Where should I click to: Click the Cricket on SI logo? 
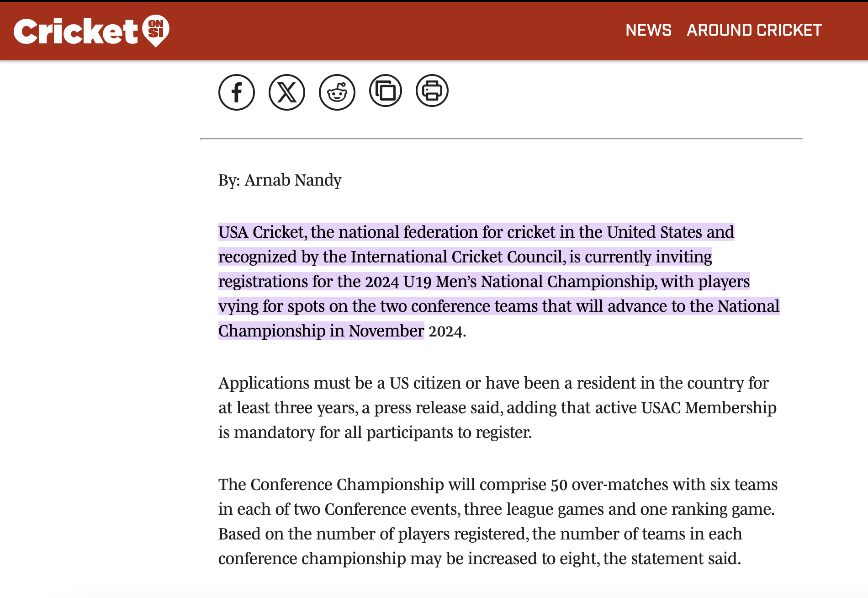91,31
